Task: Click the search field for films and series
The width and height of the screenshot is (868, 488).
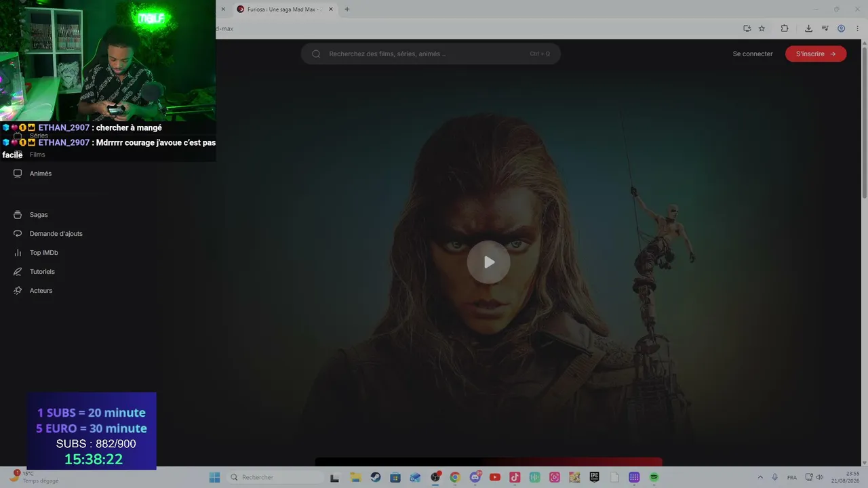Action: [x=431, y=54]
